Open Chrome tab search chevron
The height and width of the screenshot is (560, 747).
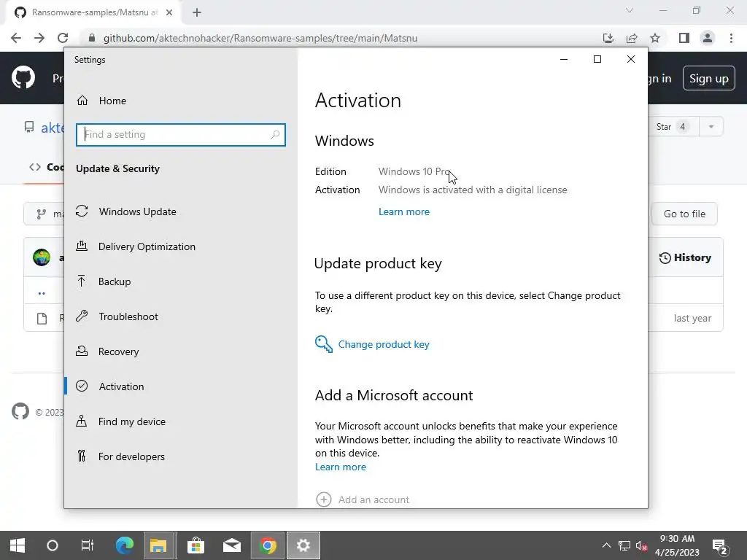click(630, 10)
